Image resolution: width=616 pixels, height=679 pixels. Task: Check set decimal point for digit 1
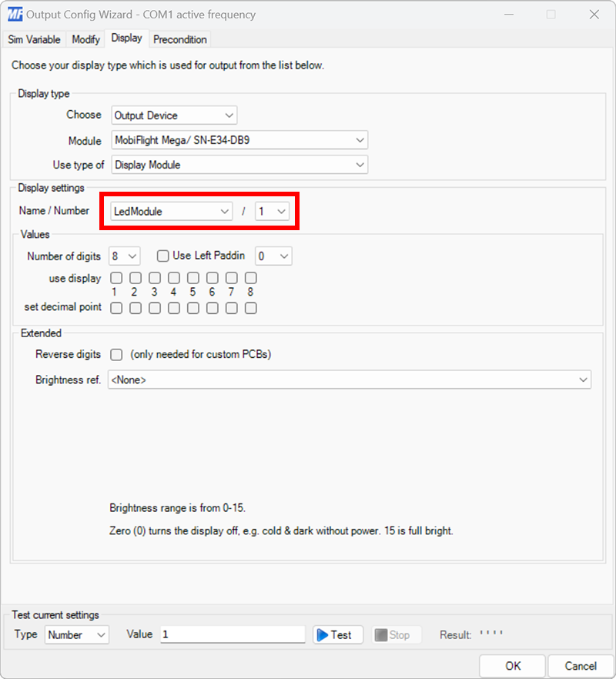115,308
